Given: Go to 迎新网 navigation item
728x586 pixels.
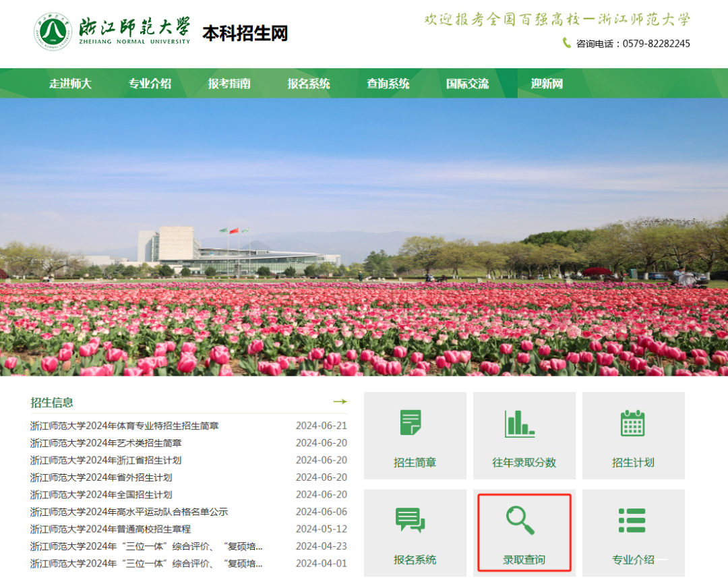Looking at the screenshot, I should pyautogui.click(x=547, y=84).
